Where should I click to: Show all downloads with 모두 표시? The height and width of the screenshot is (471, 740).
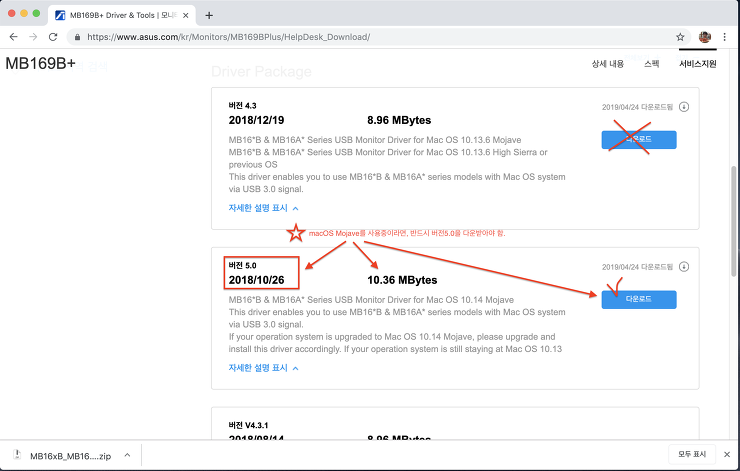point(692,454)
